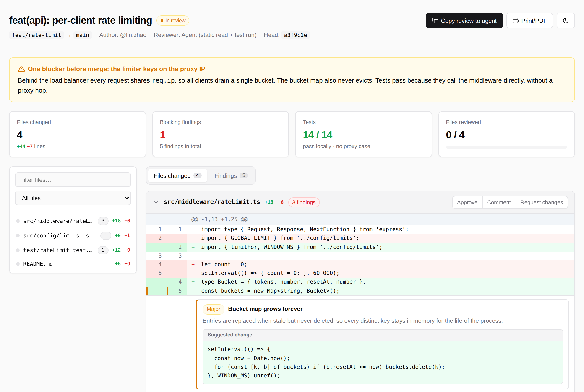Screen dimensions: 584x392
Task: Click the Suggested change header
Action: point(382,335)
